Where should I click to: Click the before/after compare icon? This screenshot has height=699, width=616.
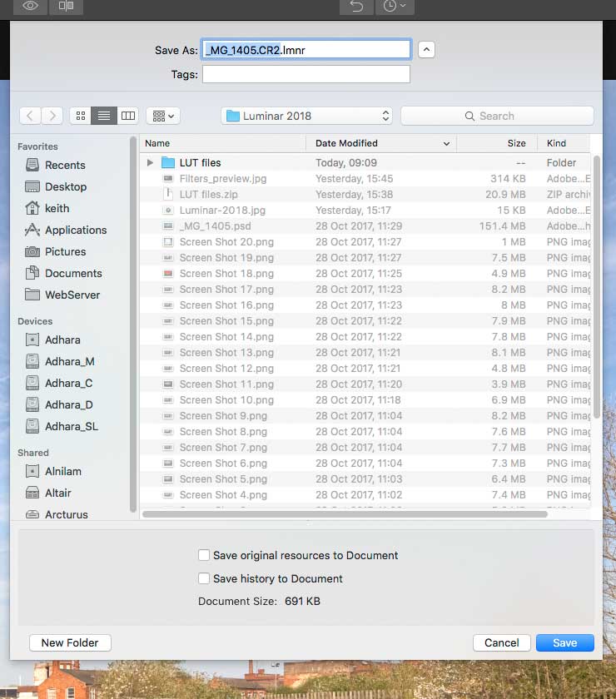click(66, 7)
